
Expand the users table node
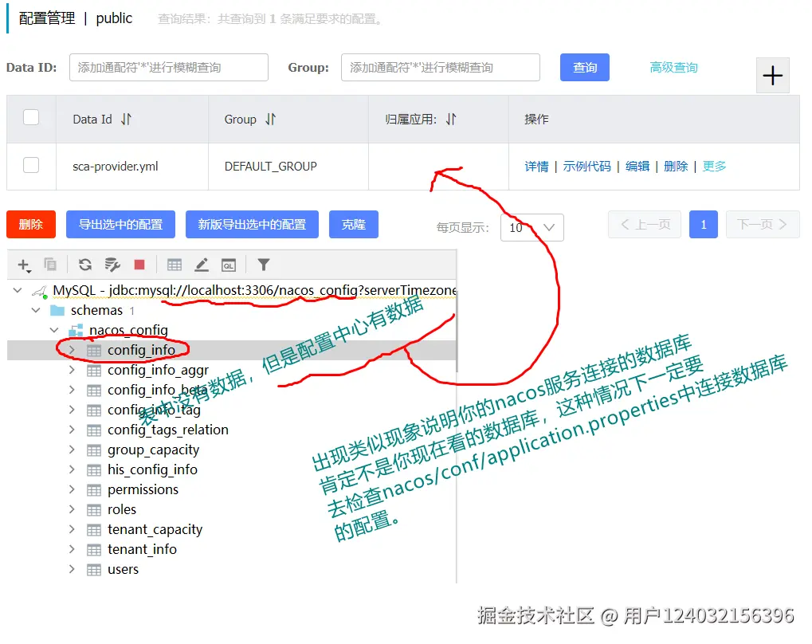coord(71,569)
